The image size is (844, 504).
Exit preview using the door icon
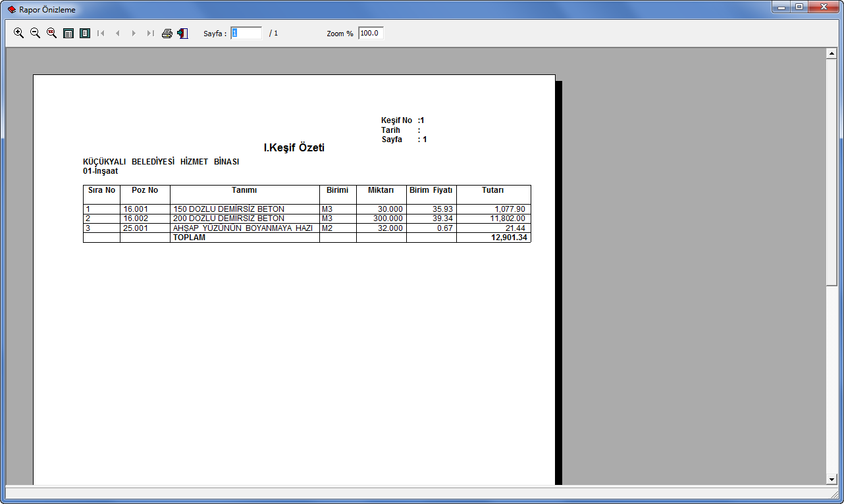pos(183,33)
